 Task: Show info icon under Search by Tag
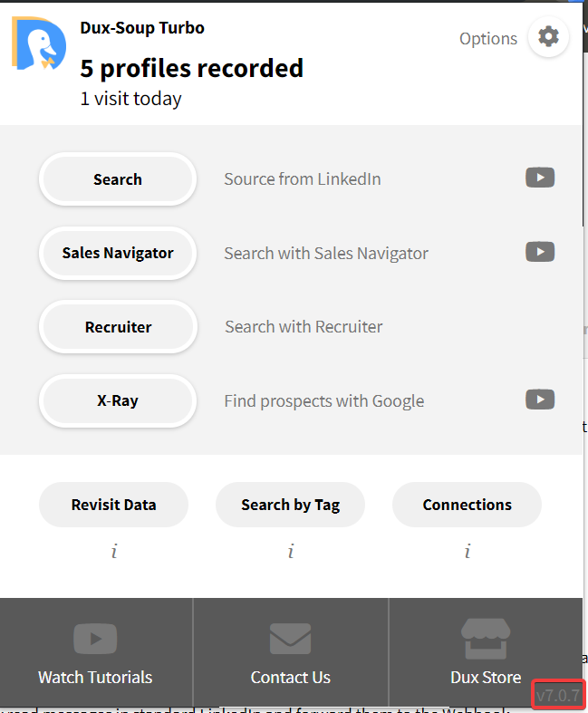tap(291, 551)
